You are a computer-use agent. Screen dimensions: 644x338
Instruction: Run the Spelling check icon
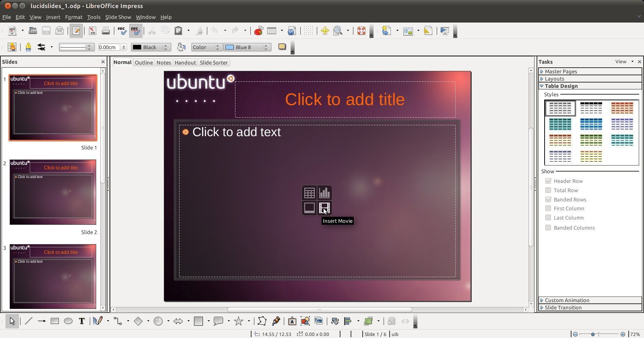122,31
